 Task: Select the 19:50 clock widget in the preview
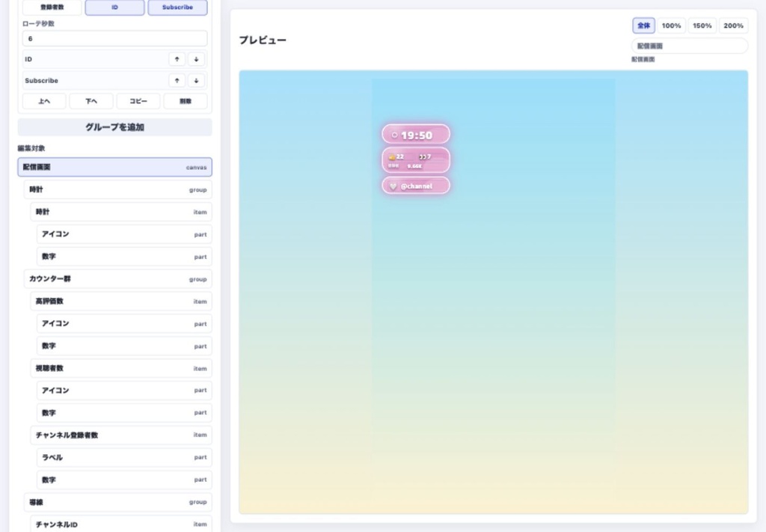416,135
